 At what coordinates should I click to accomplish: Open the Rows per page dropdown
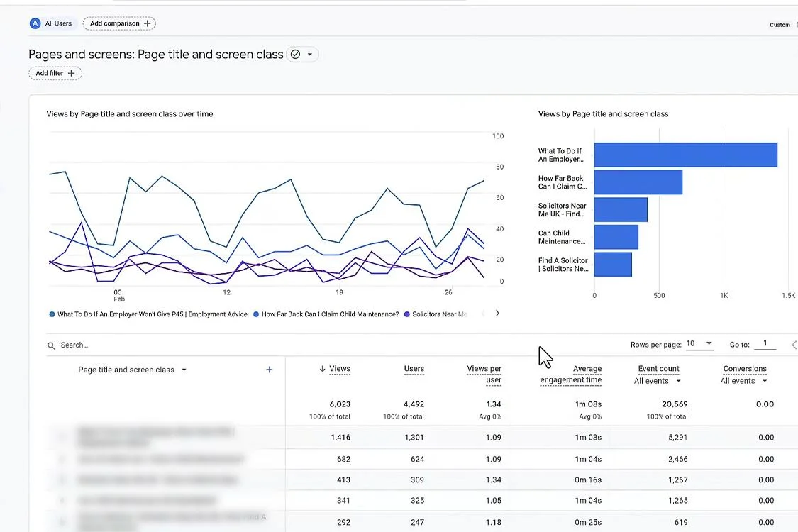click(699, 344)
